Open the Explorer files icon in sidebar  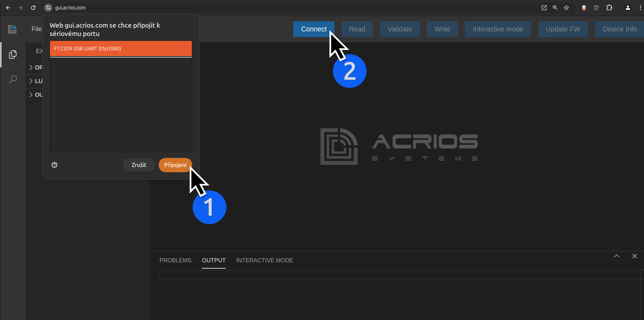(13, 54)
